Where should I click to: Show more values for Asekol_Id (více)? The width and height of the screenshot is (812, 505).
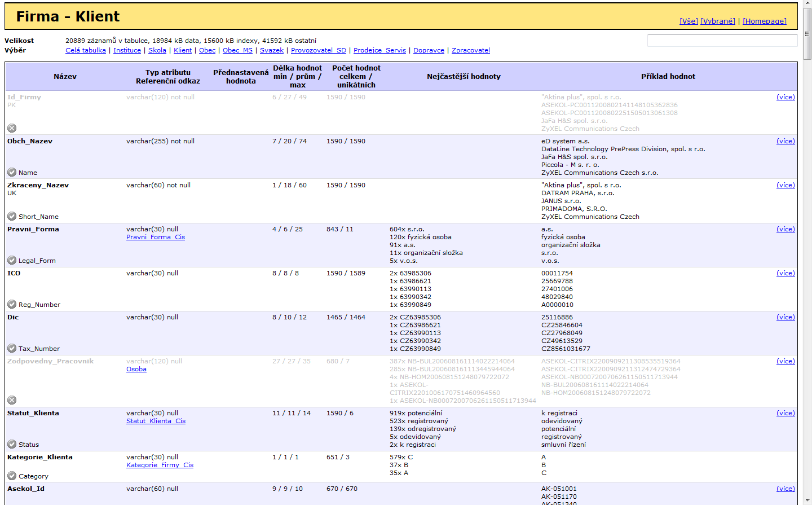[785, 489]
